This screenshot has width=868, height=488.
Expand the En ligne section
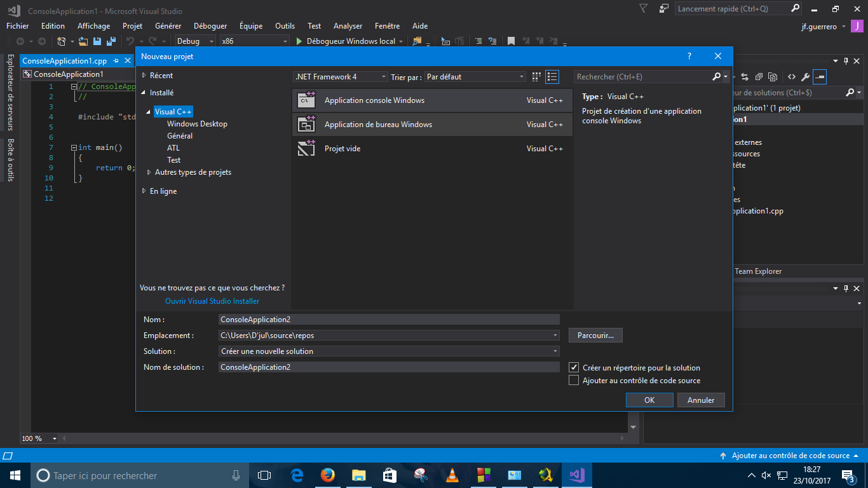coord(144,191)
